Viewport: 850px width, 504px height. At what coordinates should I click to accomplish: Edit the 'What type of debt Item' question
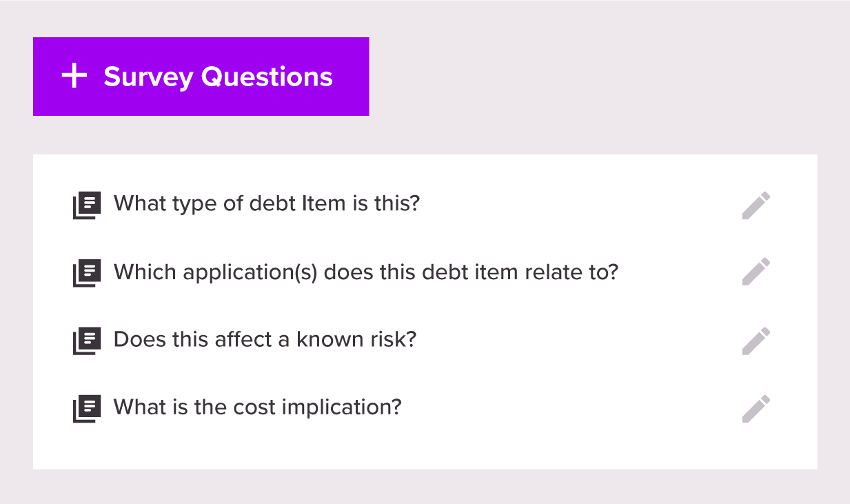click(x=756, y=205)
